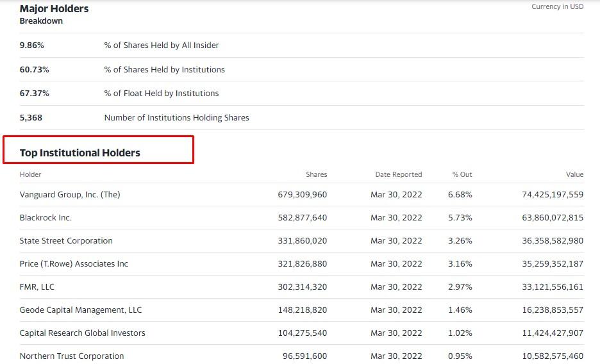Select FMR's 2.97% out value

point(460,286)
